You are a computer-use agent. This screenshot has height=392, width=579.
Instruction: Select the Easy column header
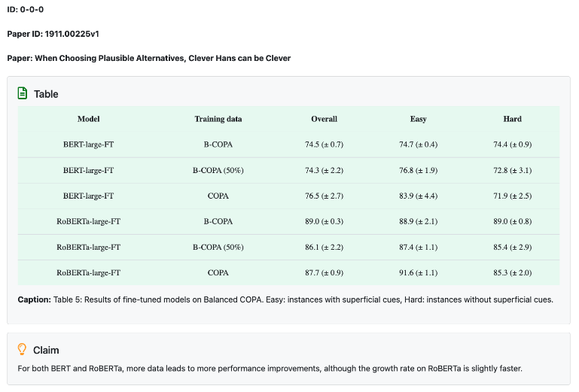(x=418, y=119)
